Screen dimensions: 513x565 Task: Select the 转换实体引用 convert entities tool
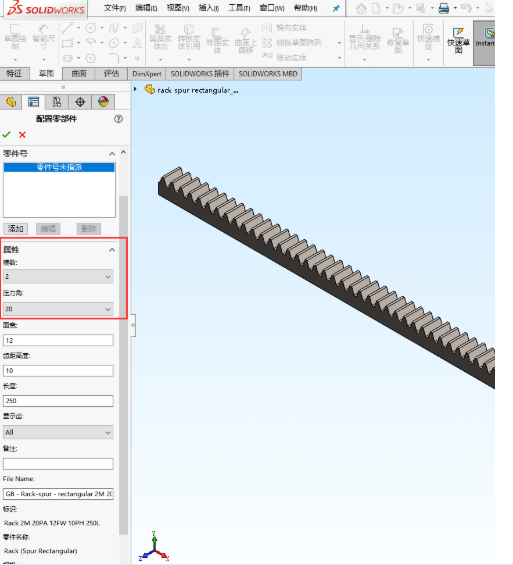point(189,37)
